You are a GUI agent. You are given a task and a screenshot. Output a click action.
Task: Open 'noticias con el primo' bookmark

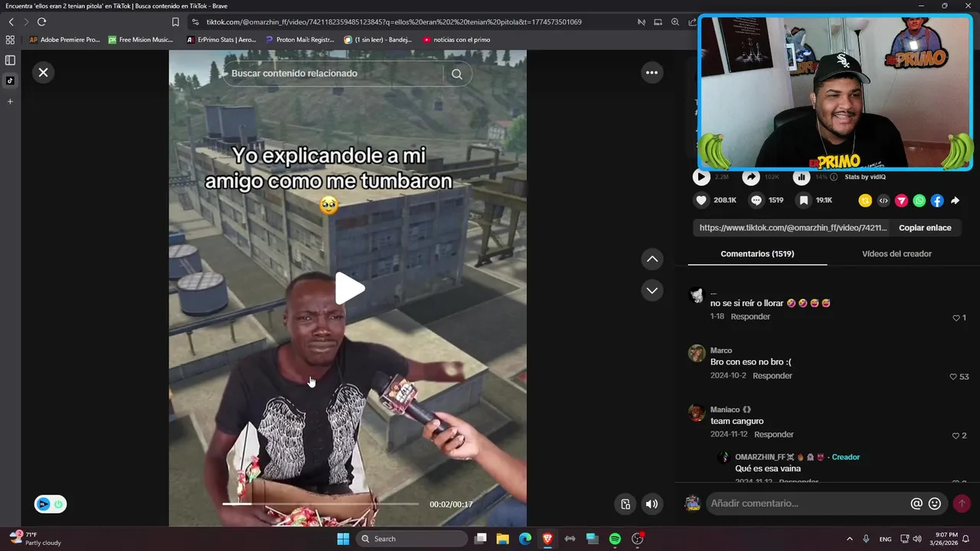456,40
